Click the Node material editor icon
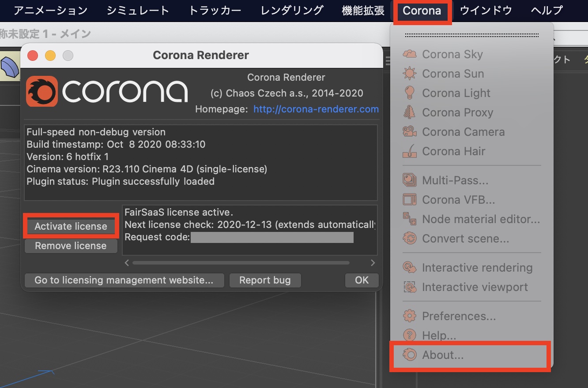Screen dimensions: 588x388 [410, 219]
